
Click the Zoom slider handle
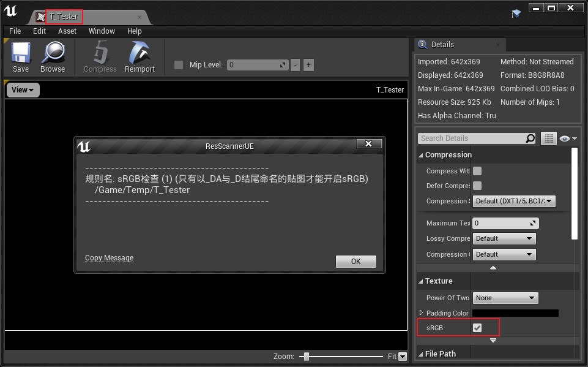click(307, 357)
